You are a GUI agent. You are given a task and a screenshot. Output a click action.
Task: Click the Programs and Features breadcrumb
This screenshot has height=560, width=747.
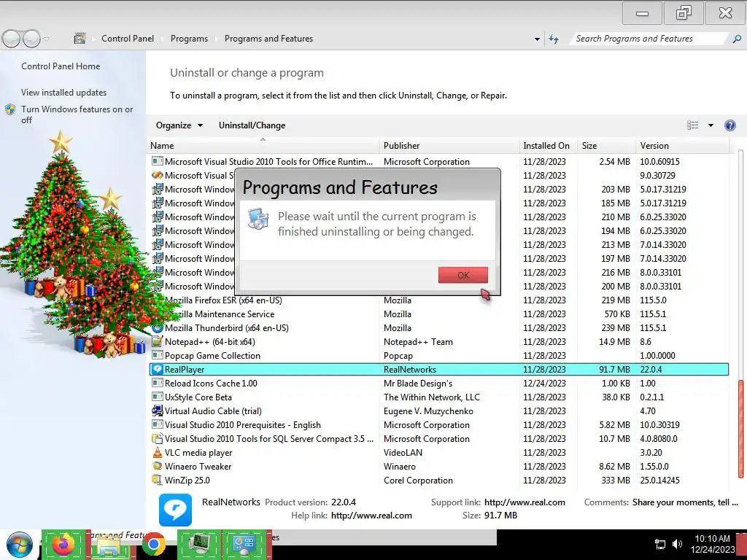click(268, 39)
